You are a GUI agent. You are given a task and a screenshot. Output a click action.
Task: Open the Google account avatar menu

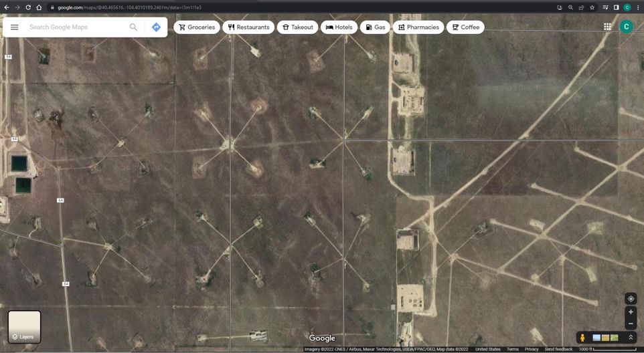(626, 27)
